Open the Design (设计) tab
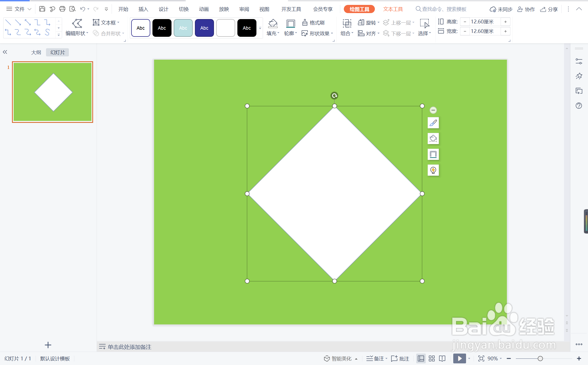The image size is (588, 365). [x=163, y=9]
